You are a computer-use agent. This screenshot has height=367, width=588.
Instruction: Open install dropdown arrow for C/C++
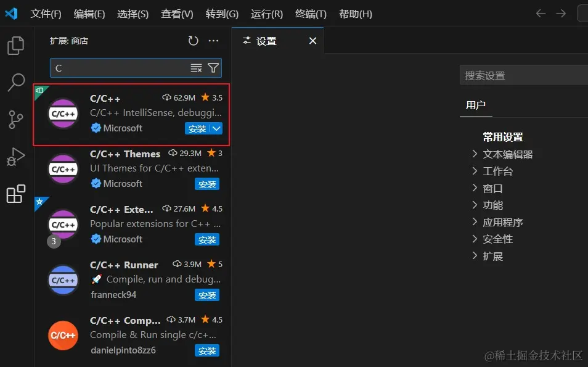pos(216,128)
